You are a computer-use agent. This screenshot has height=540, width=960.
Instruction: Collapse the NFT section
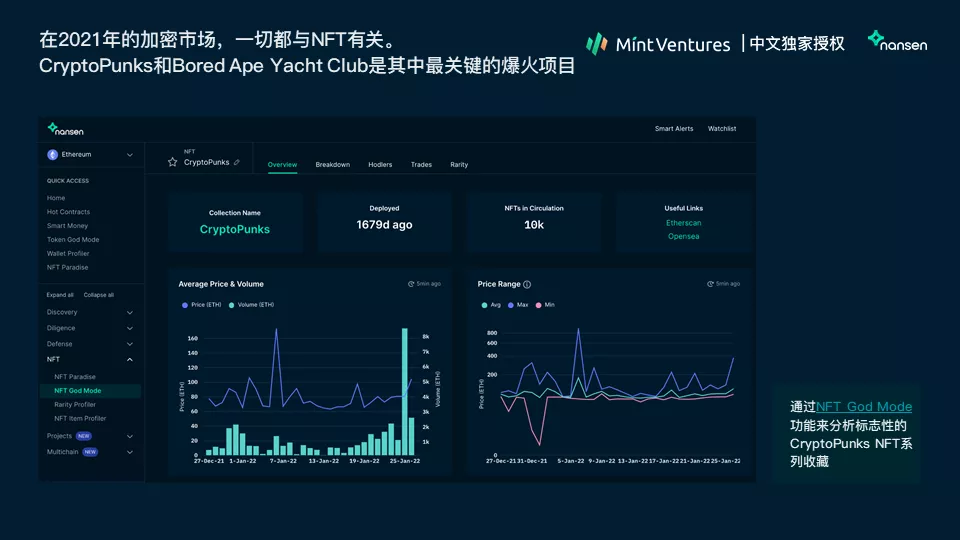(91, 359)
